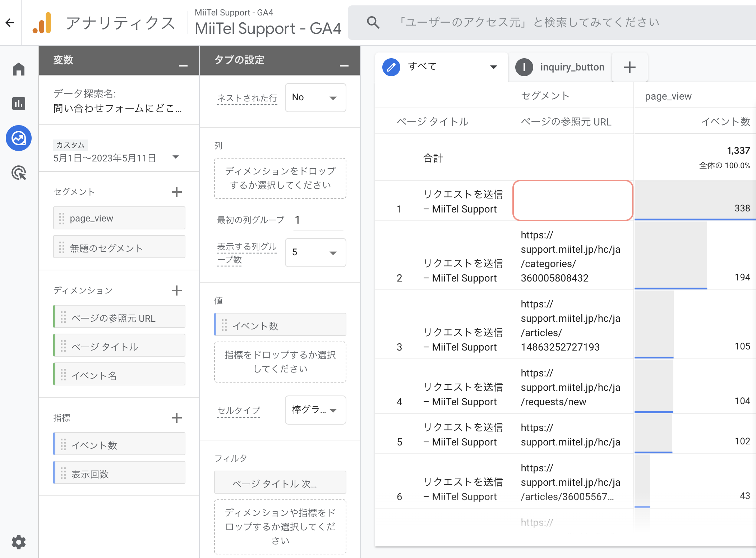
Task: Click the pencil edit icon on すべて tab
Action: [x=391, y=67]
